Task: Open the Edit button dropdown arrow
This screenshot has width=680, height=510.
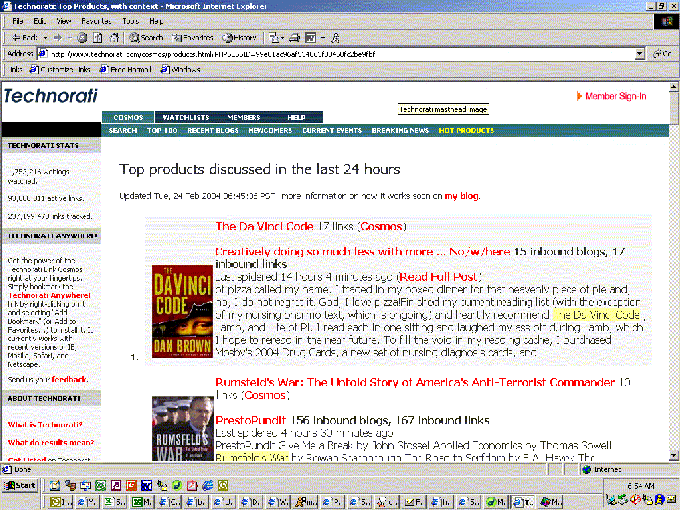Action: [x=323, y=38]
